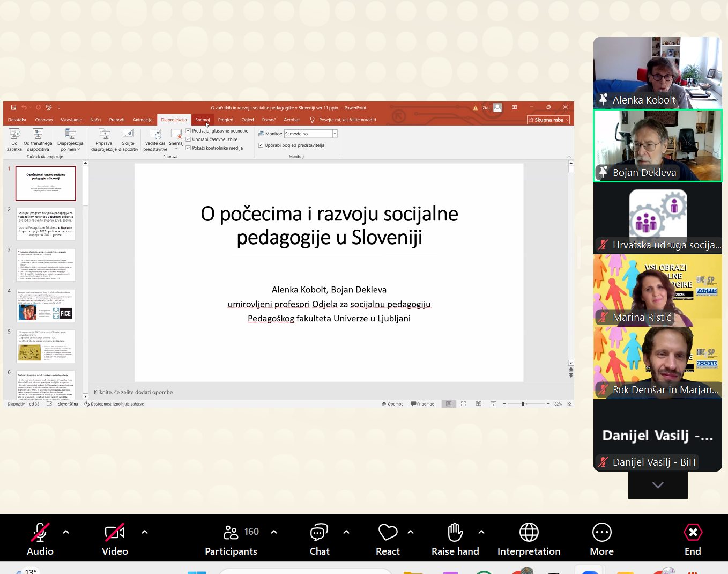Open the Animacije ribbon tab

(143, 120)
